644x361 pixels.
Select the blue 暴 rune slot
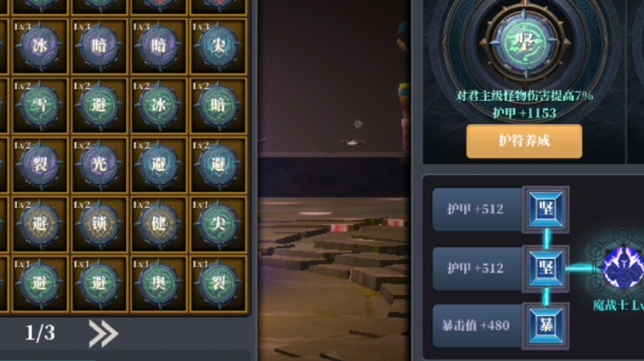click(x=546, y=326)
